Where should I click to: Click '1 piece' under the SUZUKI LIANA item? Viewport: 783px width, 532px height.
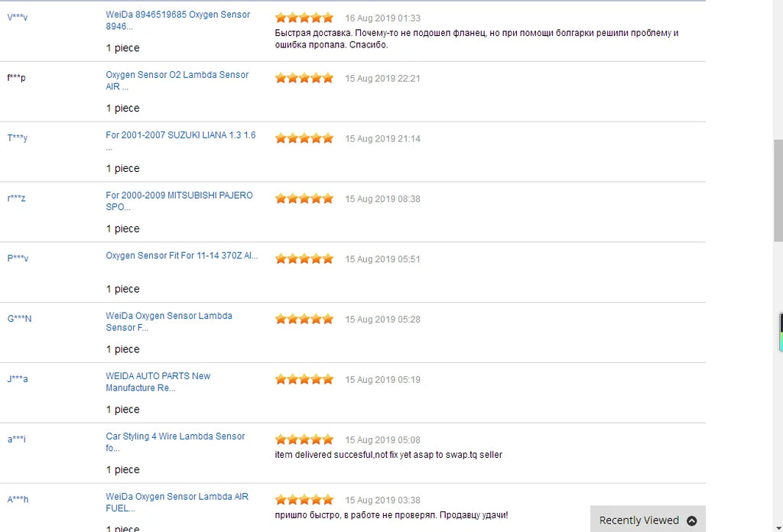pyautogui.click(x=123, y=169)
